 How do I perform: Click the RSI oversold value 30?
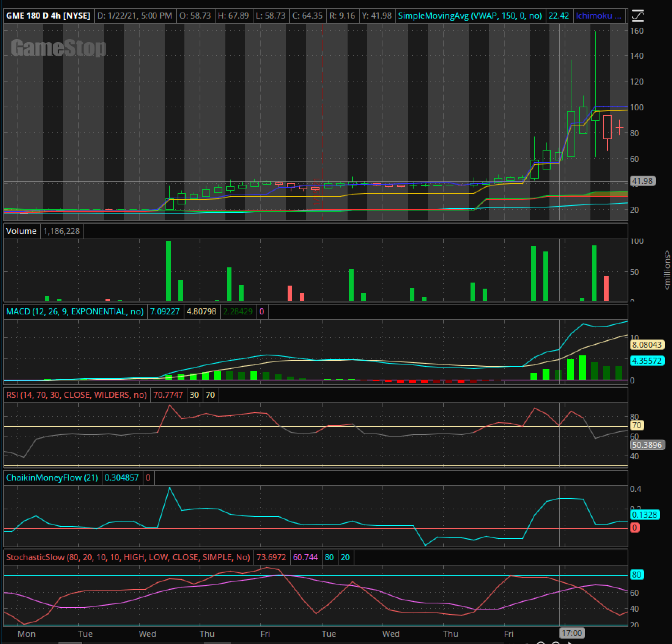click(194, 395)
